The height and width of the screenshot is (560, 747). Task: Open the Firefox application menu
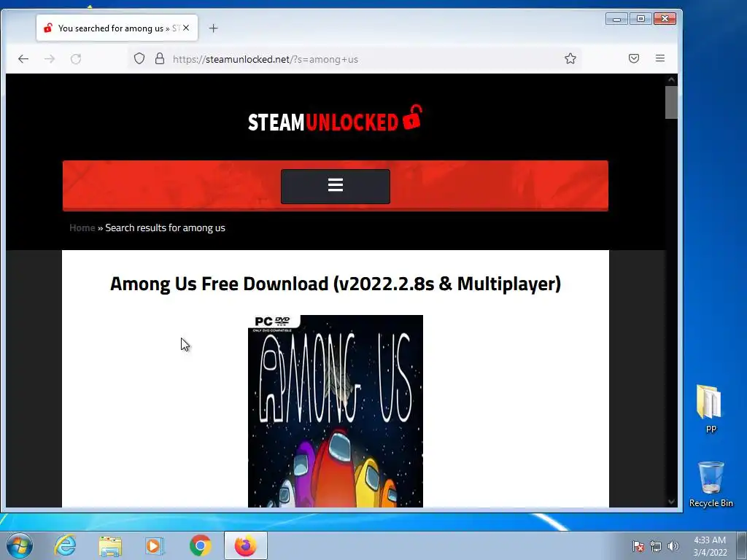coord(659,58)
